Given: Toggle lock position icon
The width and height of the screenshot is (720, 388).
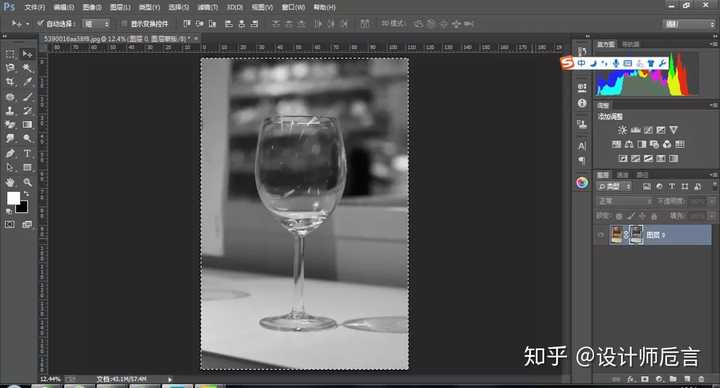Looking at the screenshot, I should tap(642, 216).
